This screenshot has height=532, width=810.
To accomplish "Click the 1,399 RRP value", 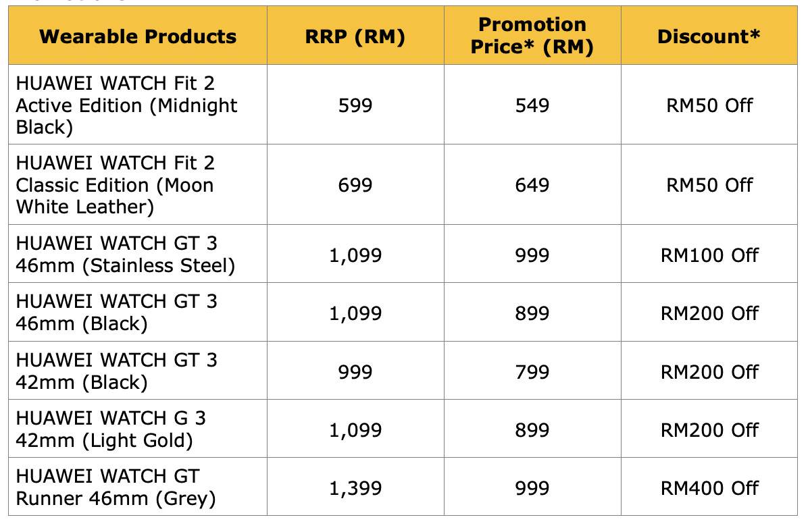I will click(x=355, y=488).
